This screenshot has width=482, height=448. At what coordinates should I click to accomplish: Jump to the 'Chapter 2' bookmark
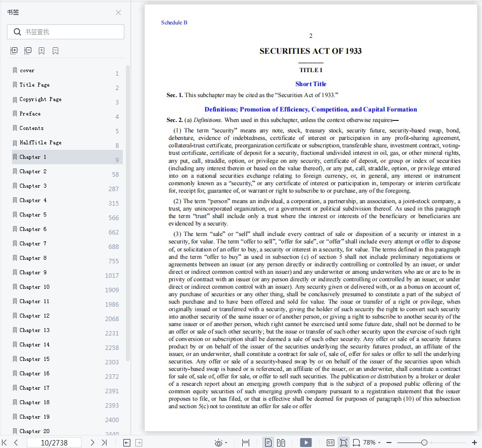pos(67,171)
